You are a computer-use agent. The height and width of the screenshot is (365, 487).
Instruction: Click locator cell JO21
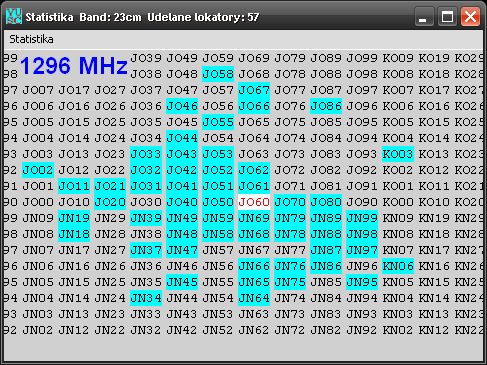click(110, 186)
